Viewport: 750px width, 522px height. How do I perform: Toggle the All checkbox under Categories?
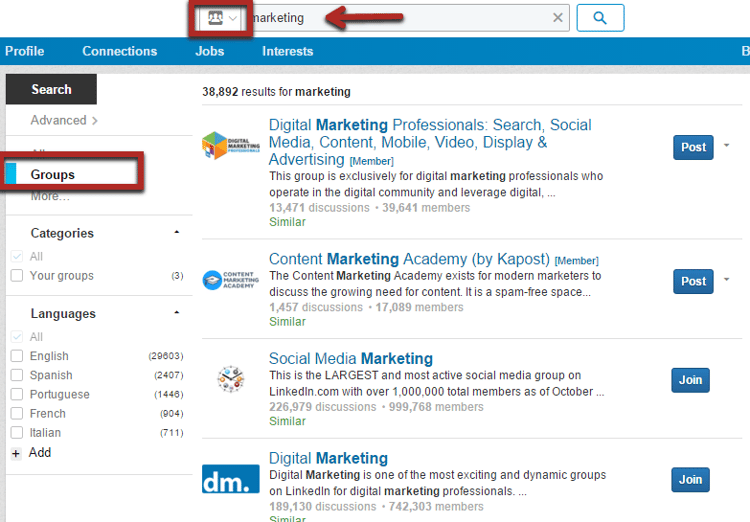(x=17, y=256)
